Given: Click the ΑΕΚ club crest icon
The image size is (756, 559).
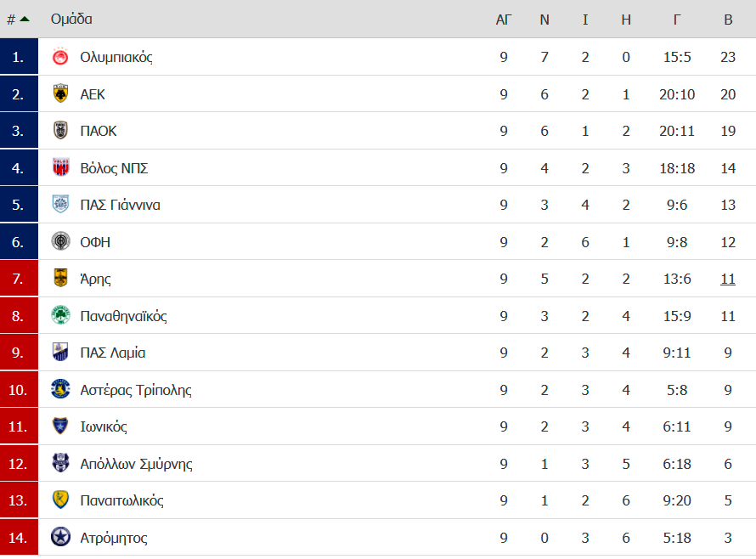Looking at the screenshot, I should coord(60,94).
